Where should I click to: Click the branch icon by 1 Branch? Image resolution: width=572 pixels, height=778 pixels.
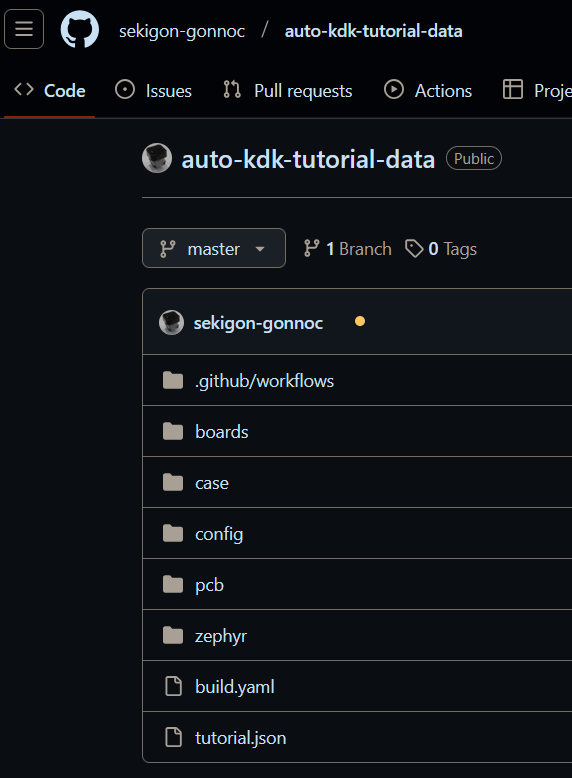pyautogui.click(x=311, y=249)
